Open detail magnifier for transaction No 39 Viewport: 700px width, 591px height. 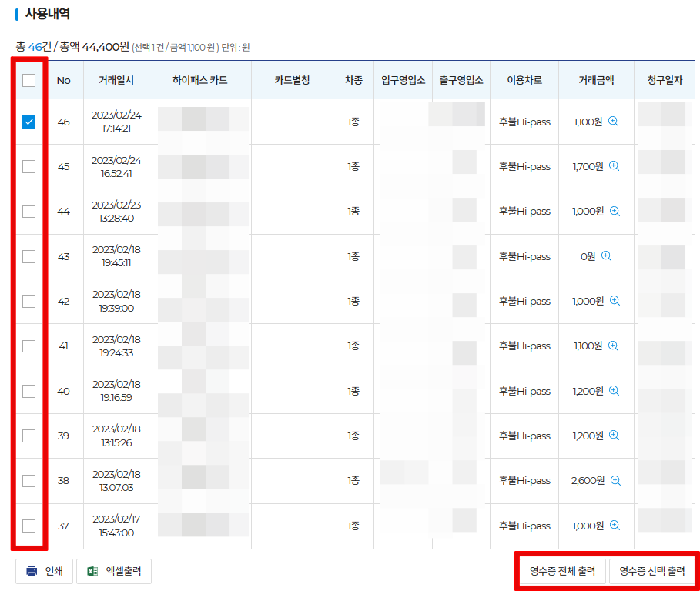coord(615,436)
